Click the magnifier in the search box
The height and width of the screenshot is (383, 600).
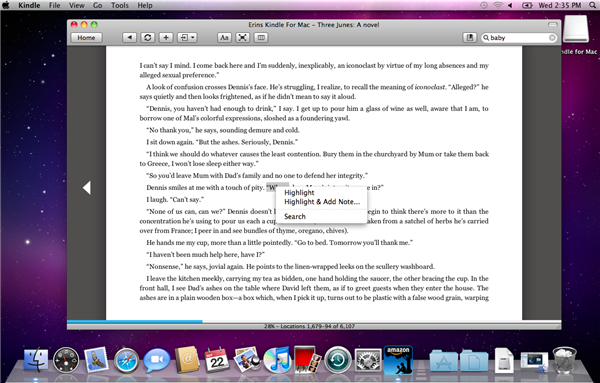point(486,37)
